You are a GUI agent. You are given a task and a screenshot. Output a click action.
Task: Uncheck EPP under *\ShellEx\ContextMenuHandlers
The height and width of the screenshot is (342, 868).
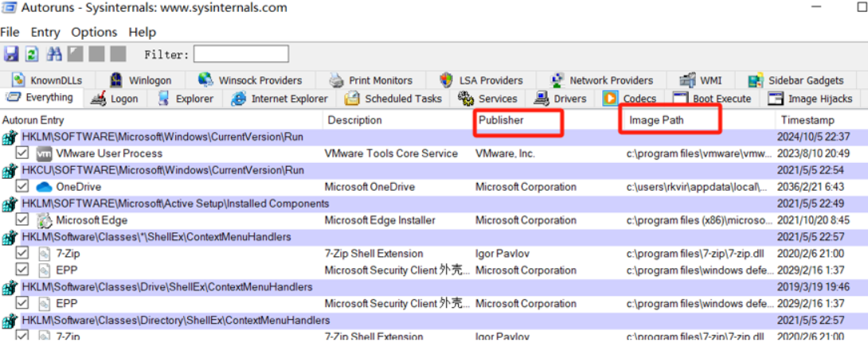(22, 270)
